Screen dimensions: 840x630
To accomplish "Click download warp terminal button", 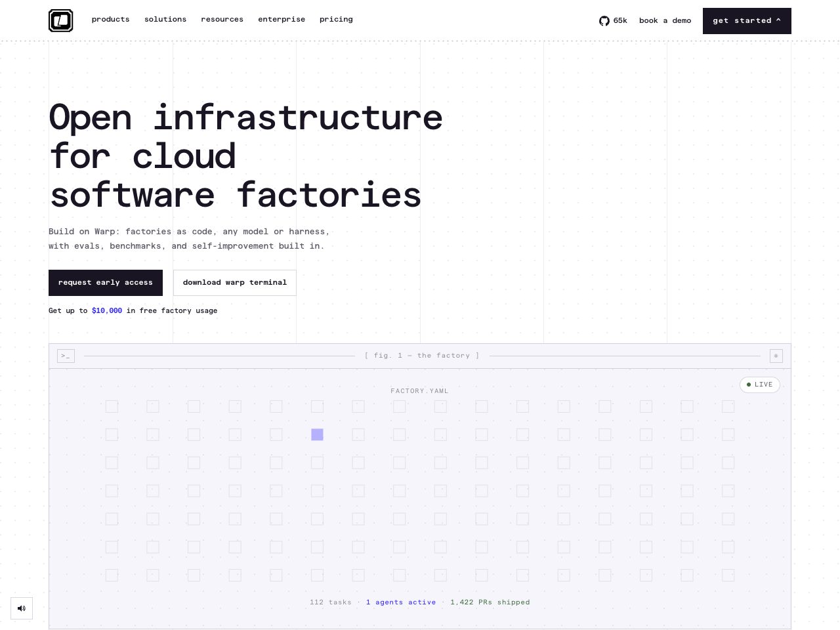I will point(235,283).
